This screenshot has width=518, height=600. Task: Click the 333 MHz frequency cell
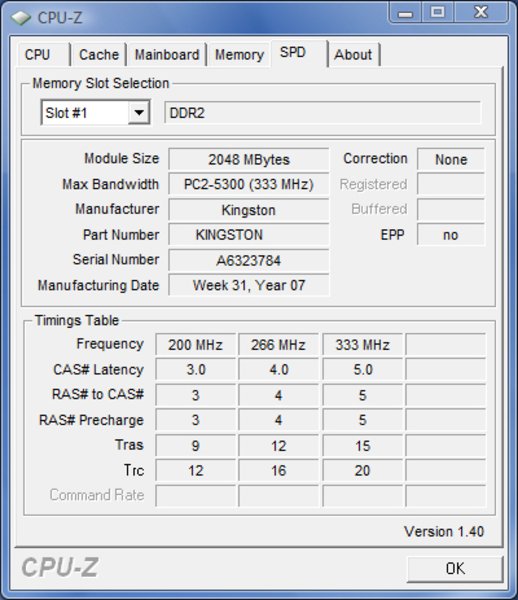[x=362, y=344]
